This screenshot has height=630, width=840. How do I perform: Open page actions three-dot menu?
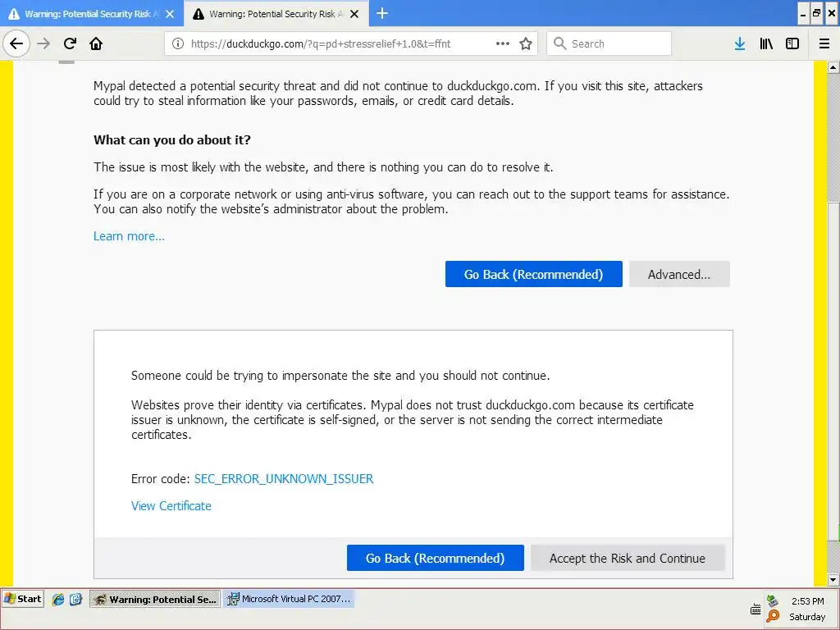click(503, 43)
